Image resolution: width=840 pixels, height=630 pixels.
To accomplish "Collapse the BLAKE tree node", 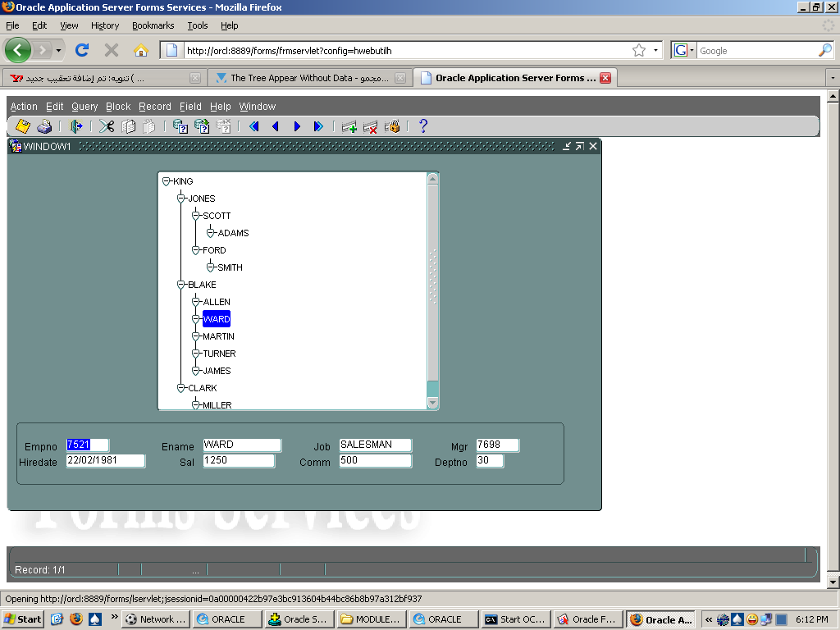I will pyautogui.click(x=181, y=285).
